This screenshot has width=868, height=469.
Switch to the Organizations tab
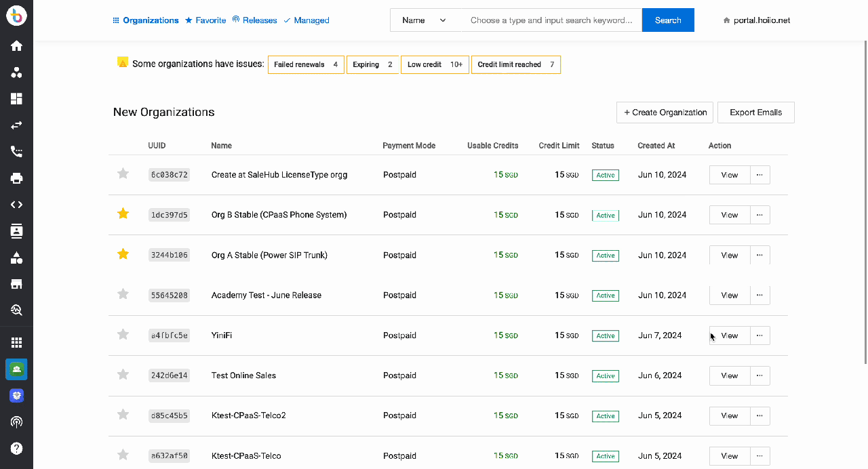point(146,20)
